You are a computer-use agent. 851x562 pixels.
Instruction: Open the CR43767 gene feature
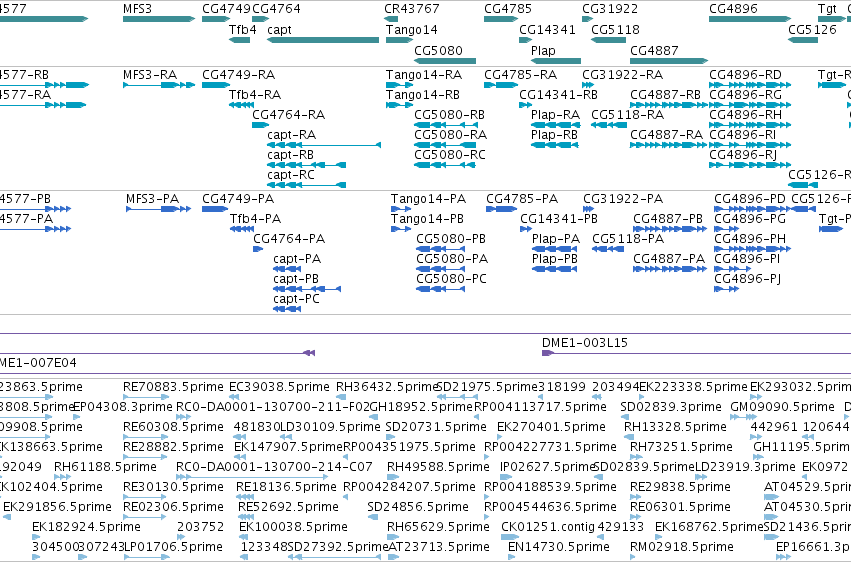click(x=391, y=19)
